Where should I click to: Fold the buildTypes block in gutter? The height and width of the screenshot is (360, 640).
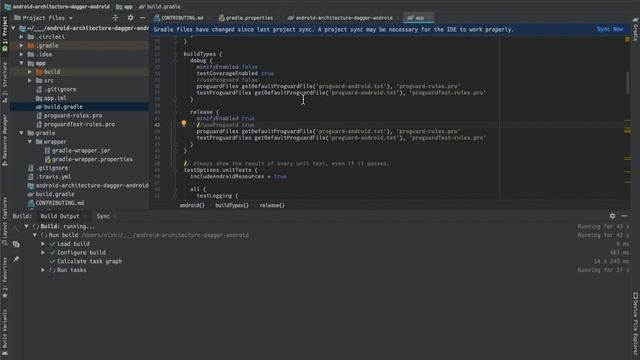(175, 54)
